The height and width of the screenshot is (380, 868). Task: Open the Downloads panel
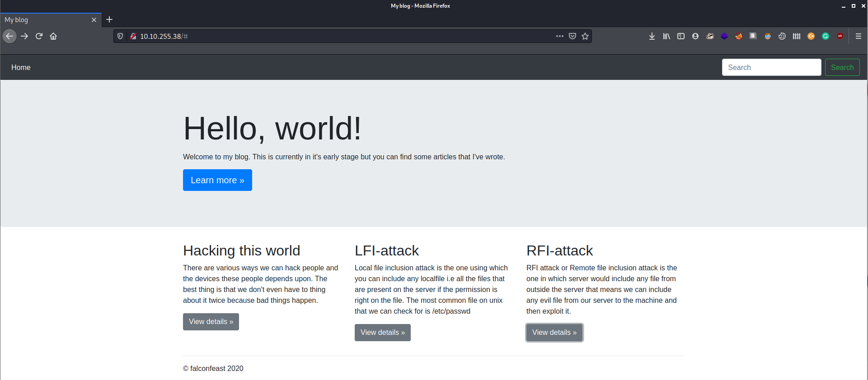[652, 36]
